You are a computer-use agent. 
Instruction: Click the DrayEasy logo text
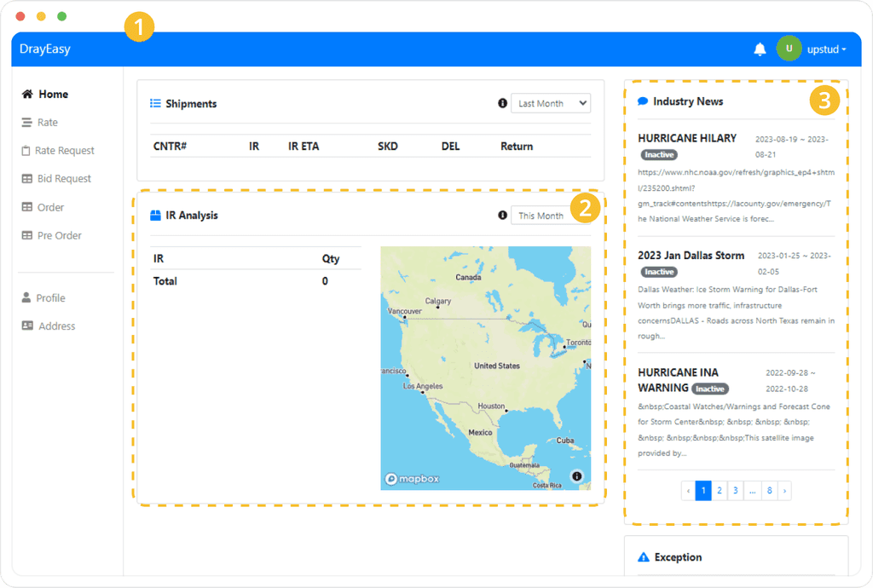45,49
